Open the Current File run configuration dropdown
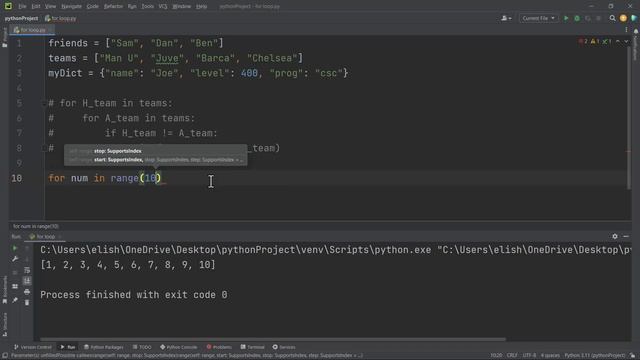Viewport: 640px width, 360px height. [x=538, y=18]
